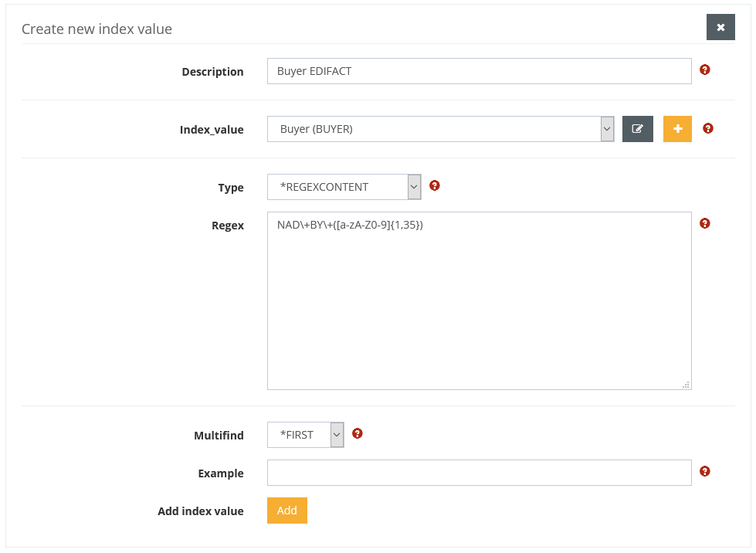Screen dimensions: 756x553
Task: Click into the Example input field
Action: point(479,473)
